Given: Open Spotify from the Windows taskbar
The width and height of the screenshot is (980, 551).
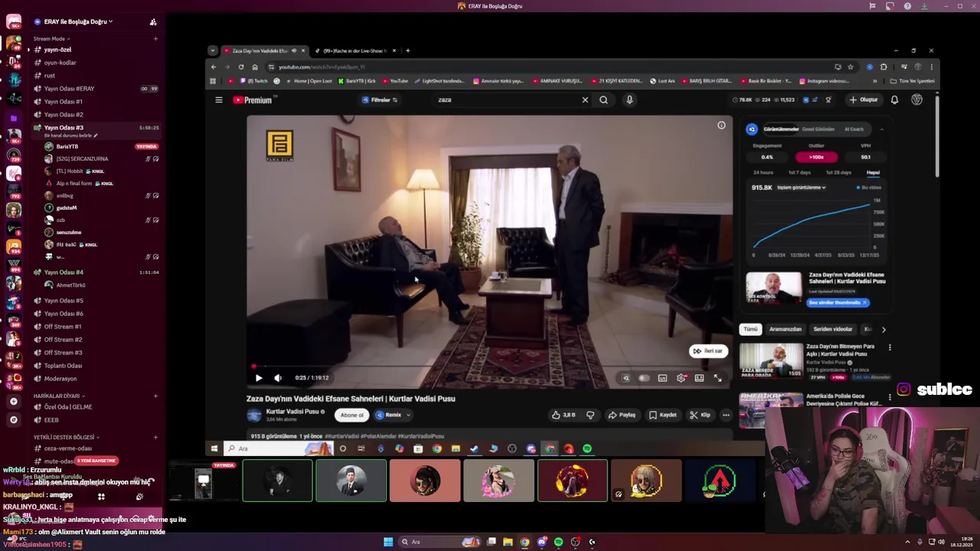Looking at the screenshot, I should coord(558,542).
